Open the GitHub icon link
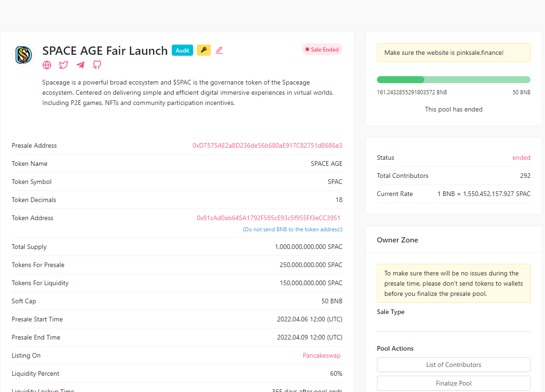This screenshot has width=545, height=392. coord(97,65)
